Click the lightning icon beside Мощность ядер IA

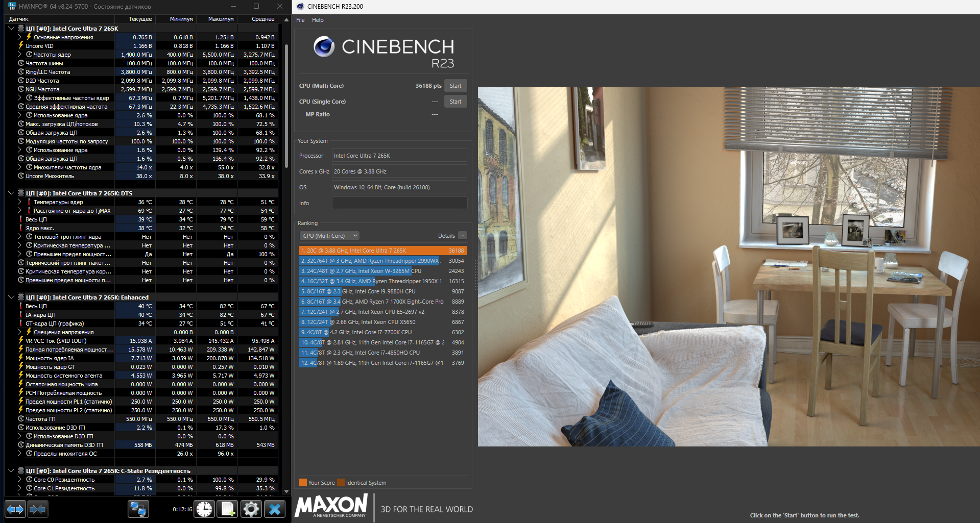(x=21, y=358)
